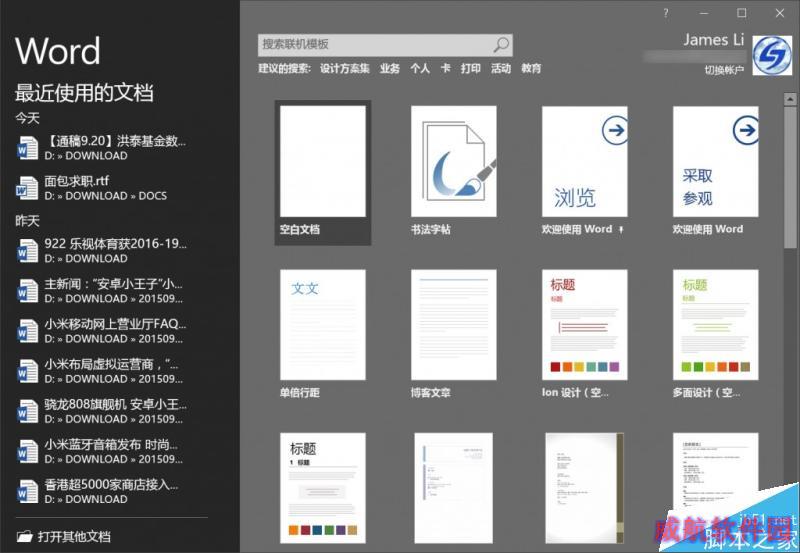The image size is (800, 553).
Task: Select the template with 标题 and color squares in the bottom row
Action: point(323,488)
